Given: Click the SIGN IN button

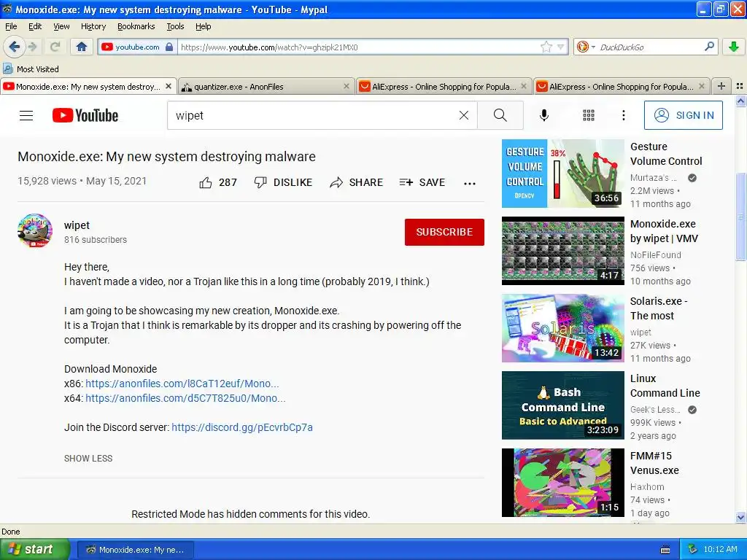Looking at the screenshot, I should tap(683, 115).
